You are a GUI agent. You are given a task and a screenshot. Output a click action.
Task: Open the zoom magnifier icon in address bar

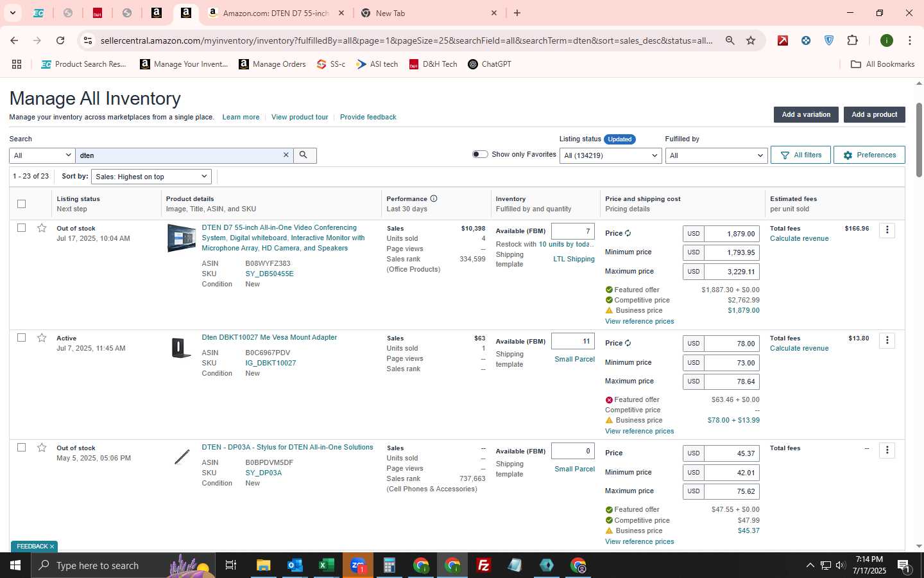pos(730,40)
